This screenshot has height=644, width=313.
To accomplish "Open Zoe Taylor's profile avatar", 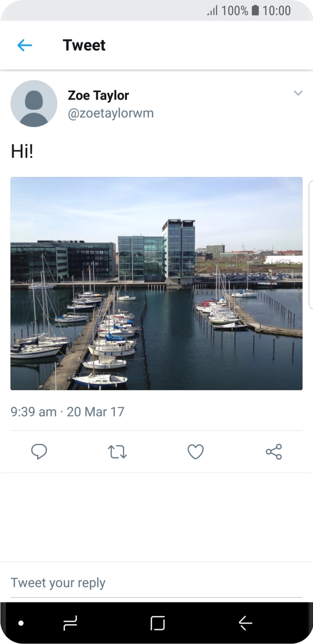I will [34, 104].
